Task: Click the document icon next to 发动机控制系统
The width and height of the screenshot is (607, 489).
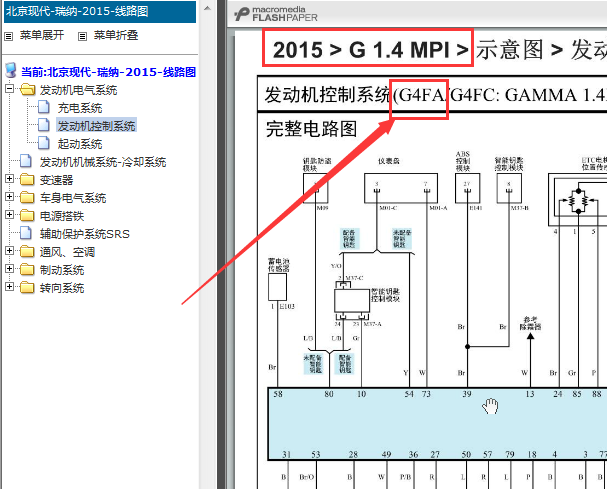Action: coord(44,125)
